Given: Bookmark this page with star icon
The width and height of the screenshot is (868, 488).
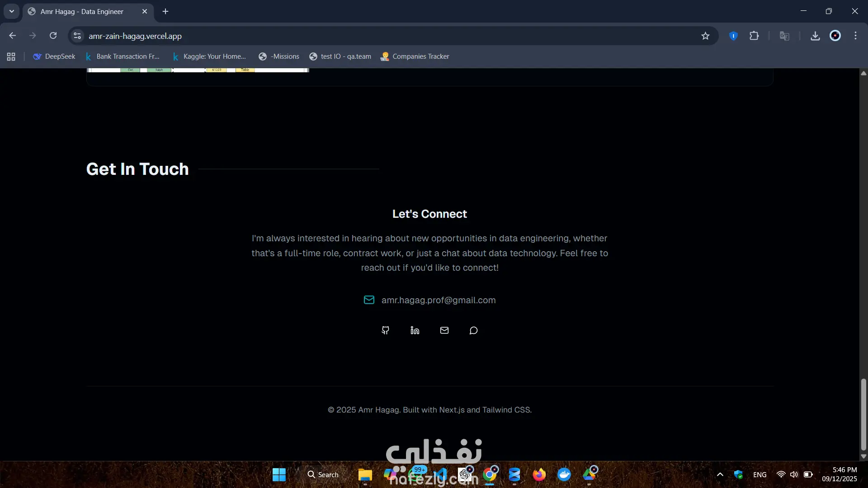Looking at the screenshot, I should click(x=705, y=36).
